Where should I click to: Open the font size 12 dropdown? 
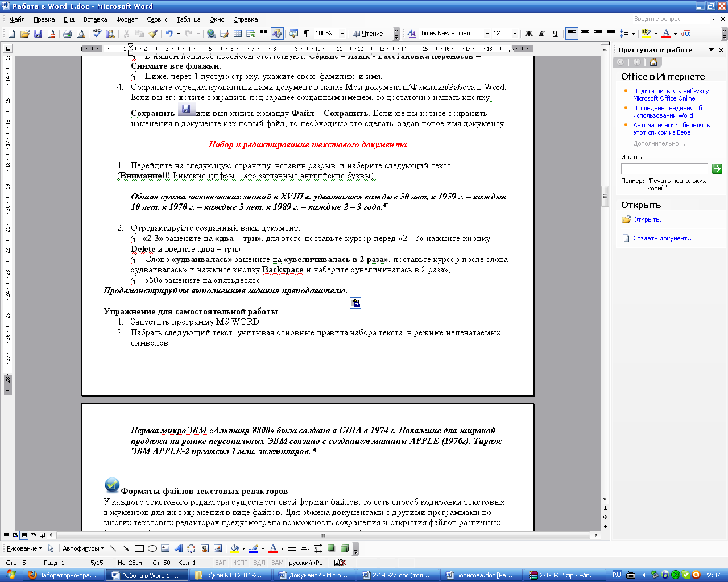(515, 34)
